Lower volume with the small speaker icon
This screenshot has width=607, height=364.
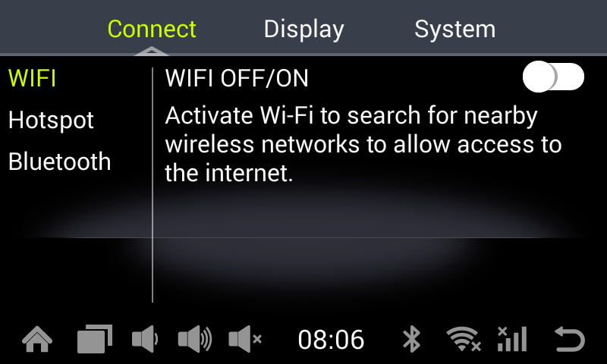point(145,339)
